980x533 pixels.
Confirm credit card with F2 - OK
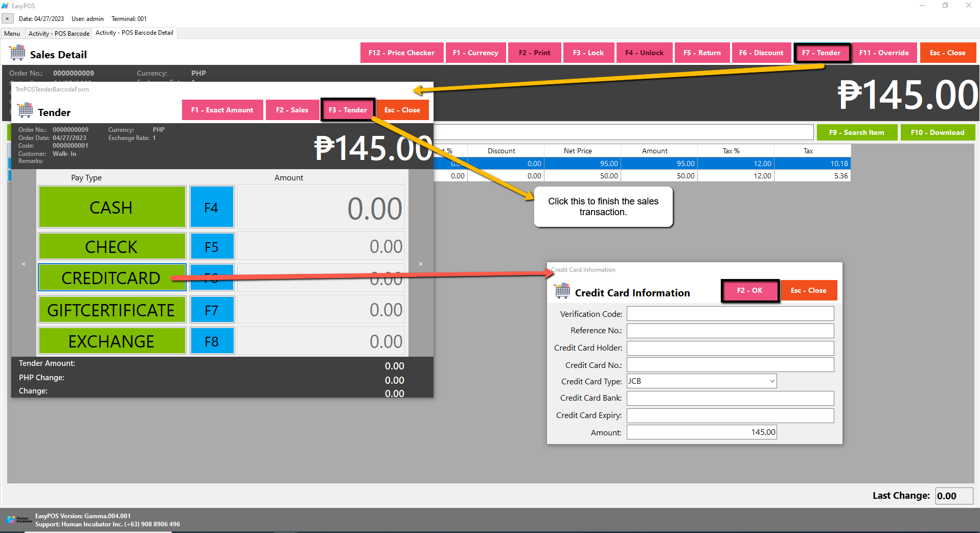[750, 290]
